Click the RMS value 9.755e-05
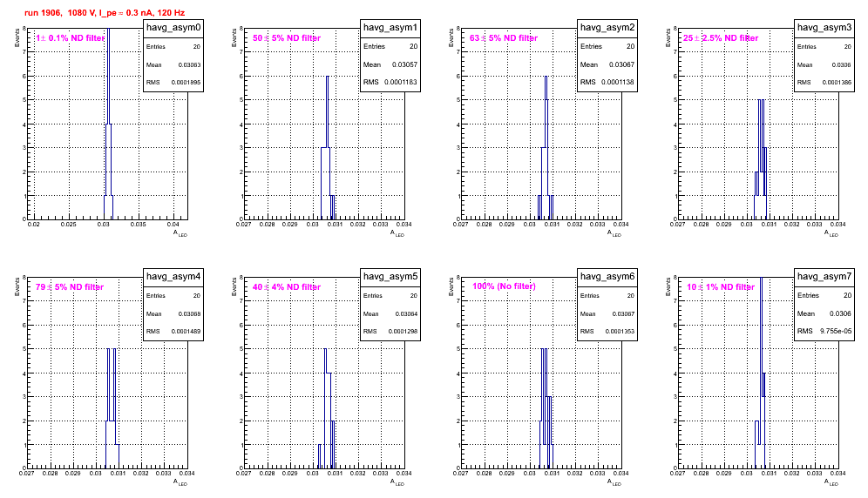 coord(837,331)
